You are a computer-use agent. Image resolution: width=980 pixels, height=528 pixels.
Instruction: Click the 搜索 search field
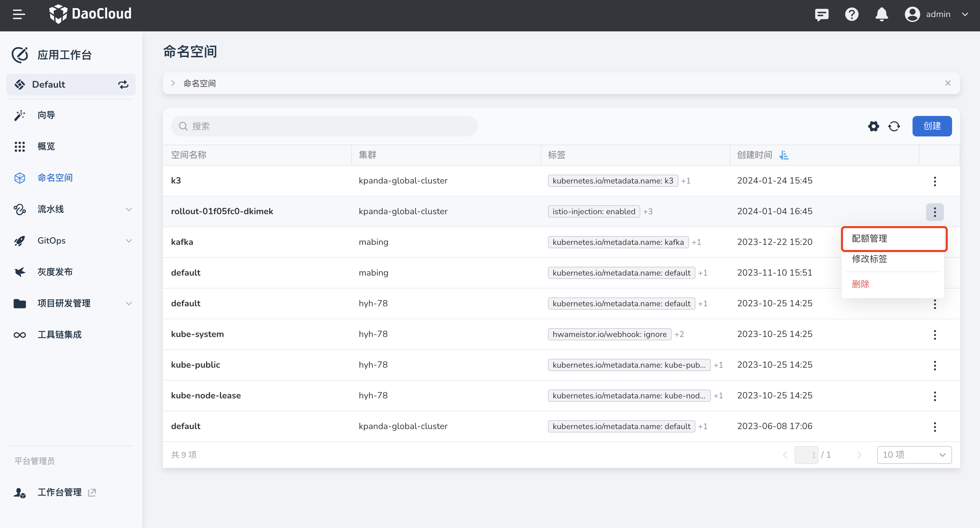pos(324,126)
